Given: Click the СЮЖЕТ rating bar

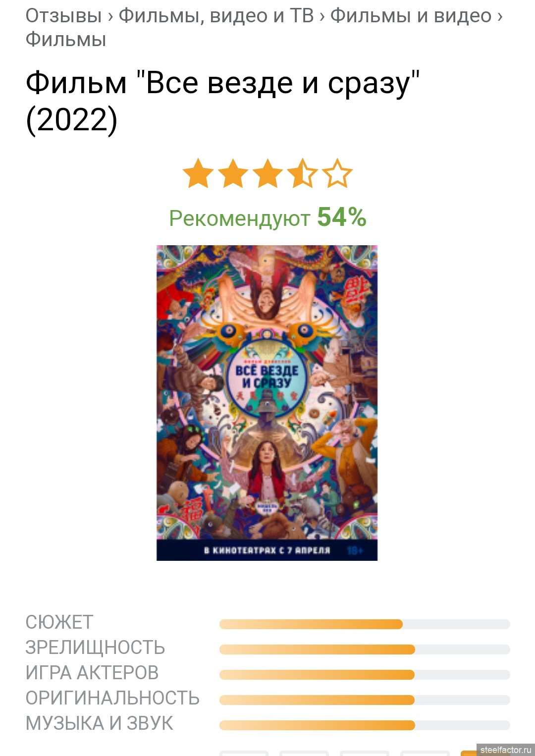Looking at the screenshot, I should coord(365,624).
